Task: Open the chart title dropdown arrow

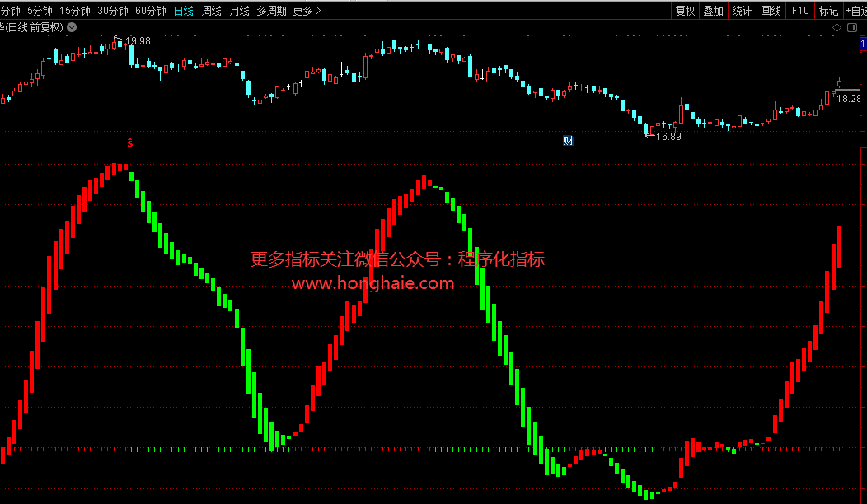Action: 72,27
